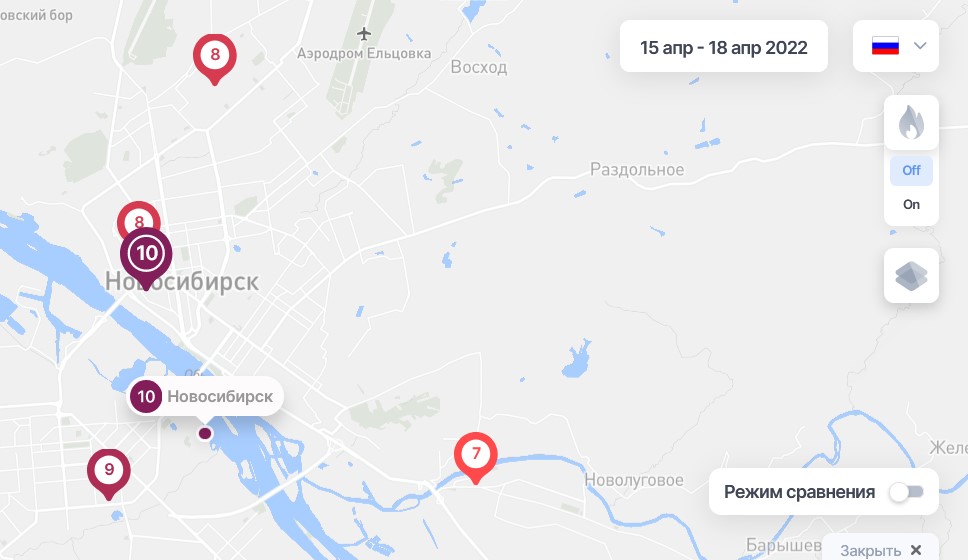Select the large dark pin marked 10
This screenshot has height=560, width=968.
(x=146, y=259)
